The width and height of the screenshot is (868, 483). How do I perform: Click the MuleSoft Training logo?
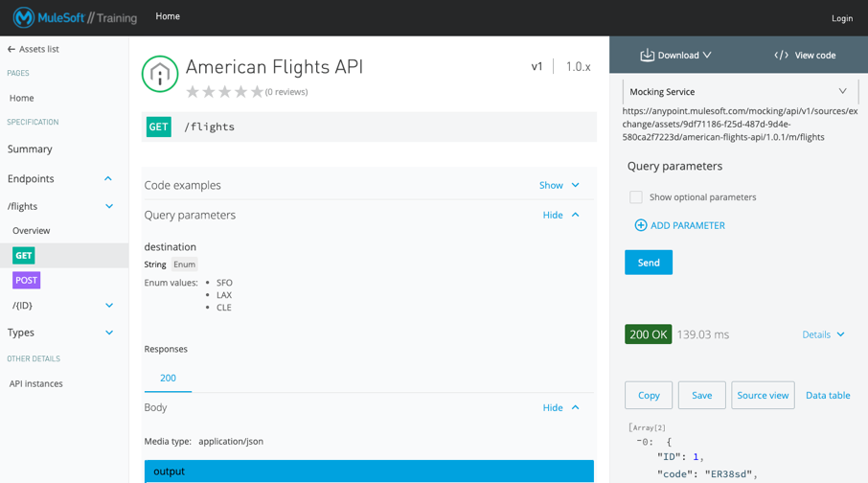pos(76,17)
